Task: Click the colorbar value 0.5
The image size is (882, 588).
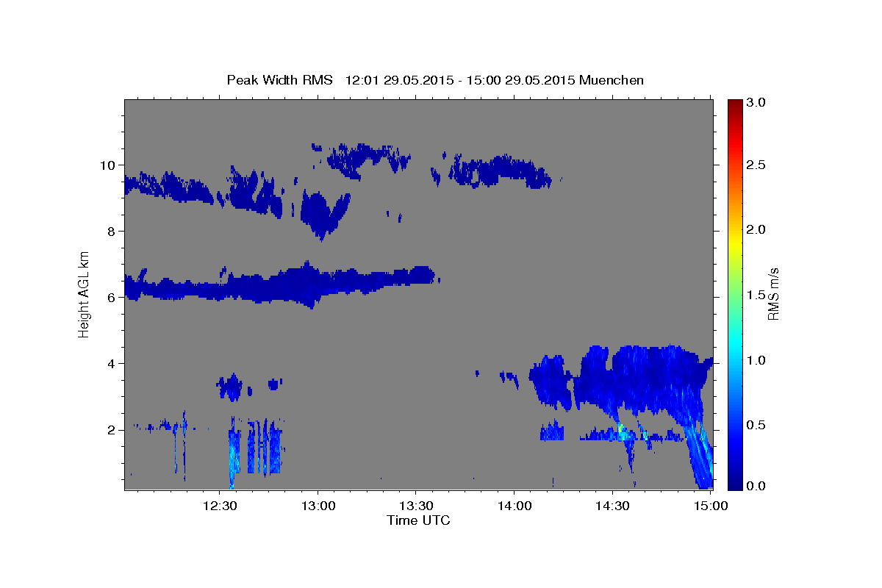Action: pyautogui.click(x=757, y=425)
